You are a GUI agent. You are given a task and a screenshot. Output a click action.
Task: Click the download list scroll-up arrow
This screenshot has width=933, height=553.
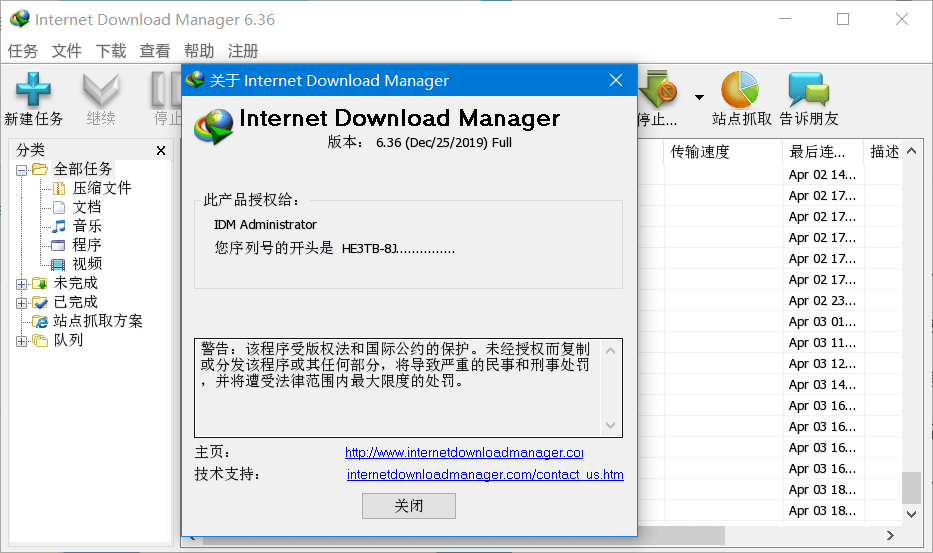(x=912, y=151)
